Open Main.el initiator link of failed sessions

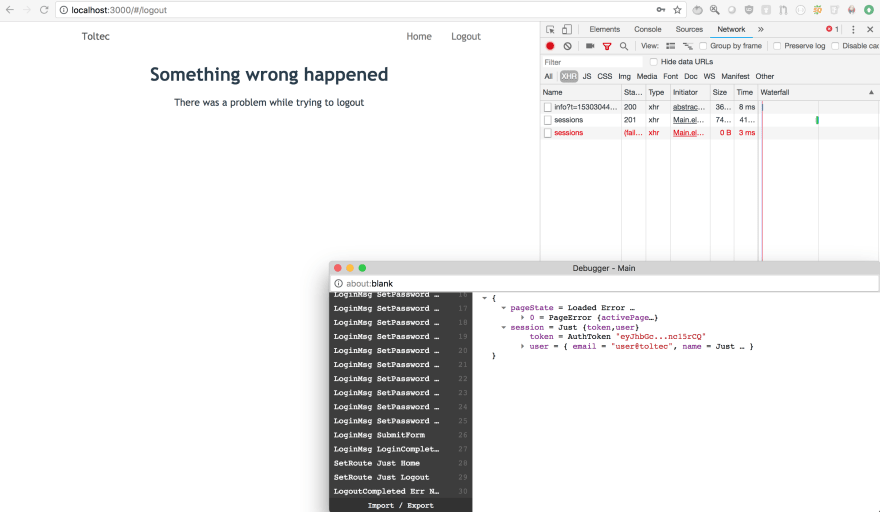point(688,132)
